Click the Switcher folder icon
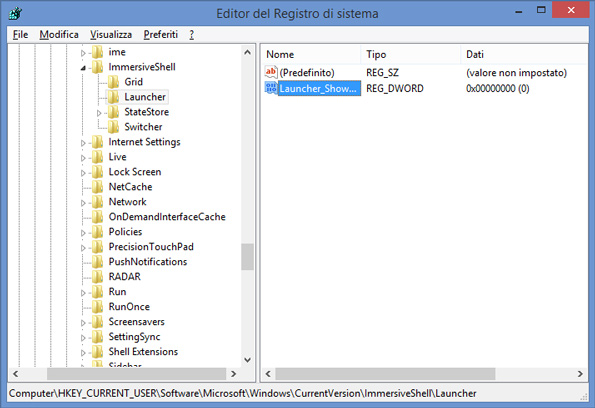 113,127
